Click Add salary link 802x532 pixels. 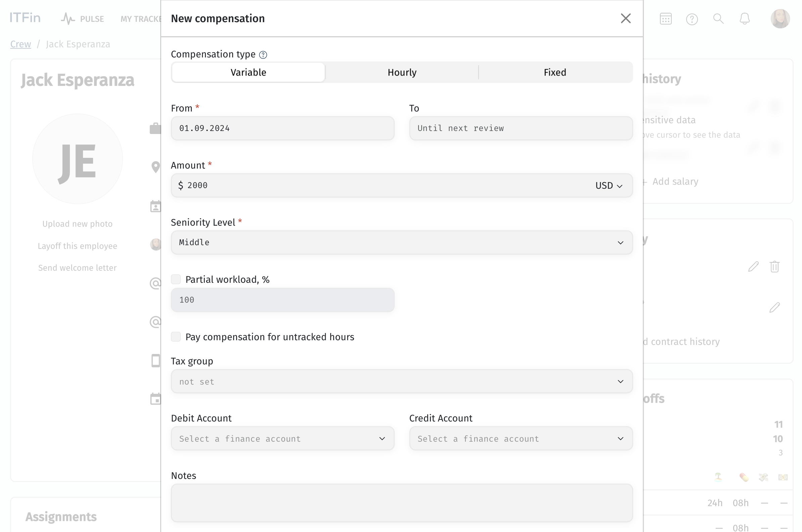[671, 181]
